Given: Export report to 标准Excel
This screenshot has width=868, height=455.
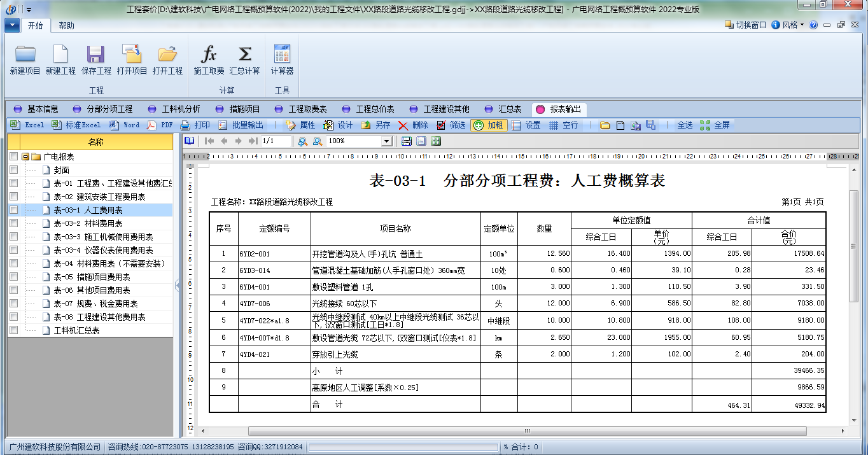Looking at the screenshot, I should [x=76, y=125].
